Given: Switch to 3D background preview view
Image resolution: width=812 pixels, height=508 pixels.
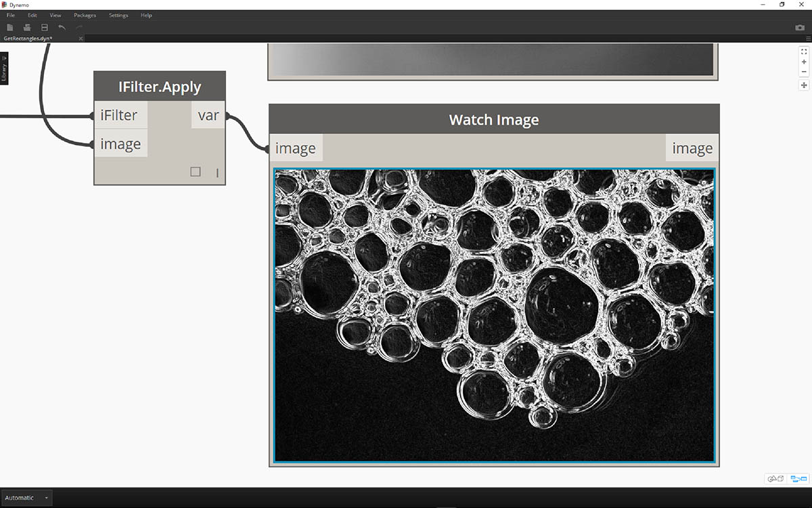Looking at the screenshot, I should pyautogui.click(x=775, y=479).
